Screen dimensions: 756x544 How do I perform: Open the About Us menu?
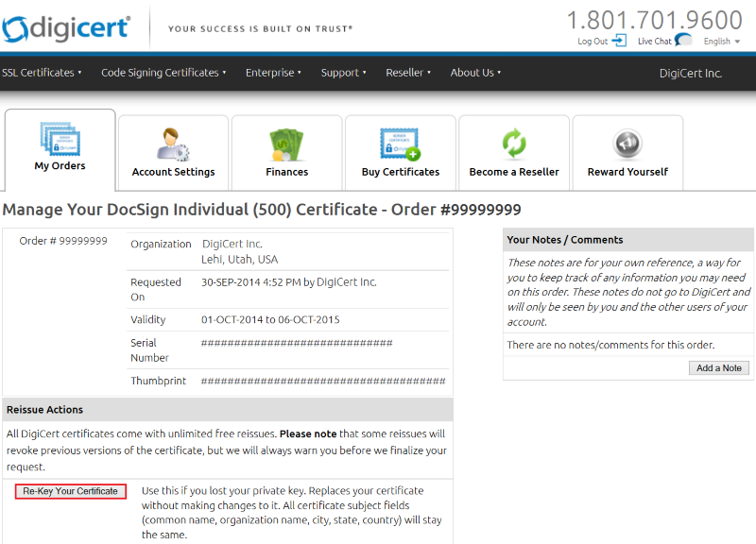(475, 73)
